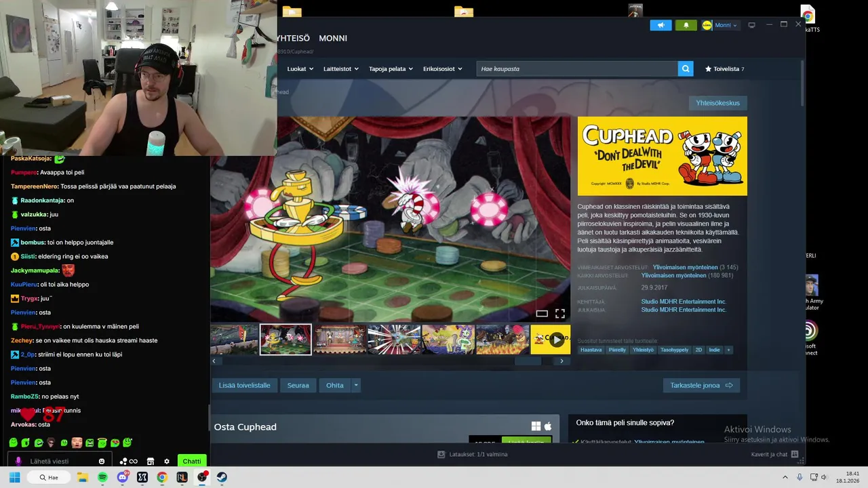Select the Yhteistyö tag

[643, 350]
